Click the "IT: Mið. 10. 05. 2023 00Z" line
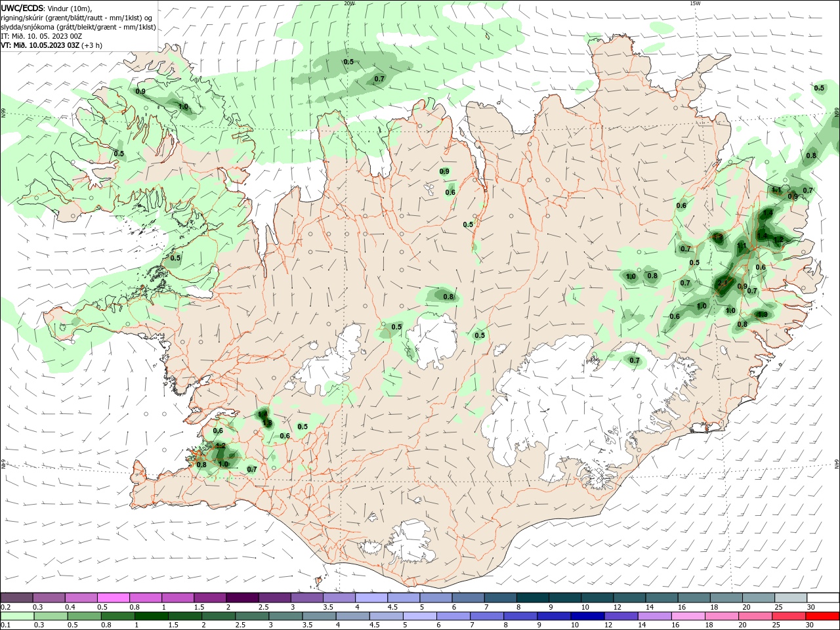The height and width of the screenshot is (630, 840). tap(41, 36)
